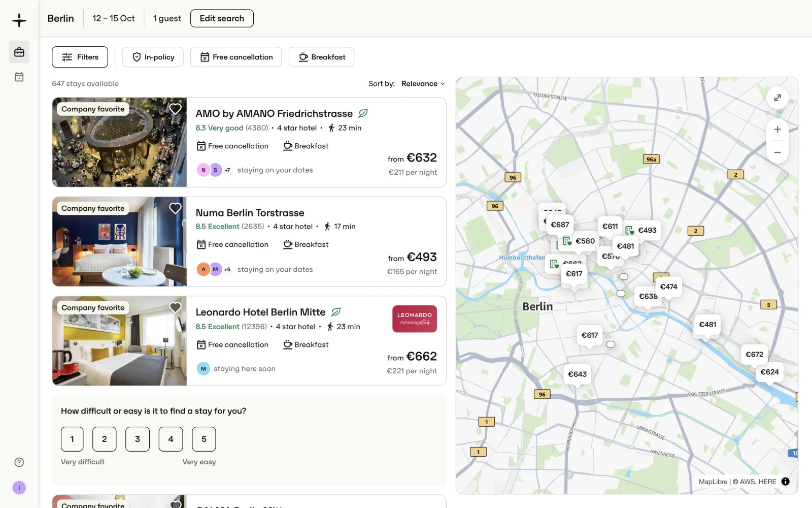The image size is (812, 508).
Task: Click the Edit search button
Action: click(x=222, y=18)
